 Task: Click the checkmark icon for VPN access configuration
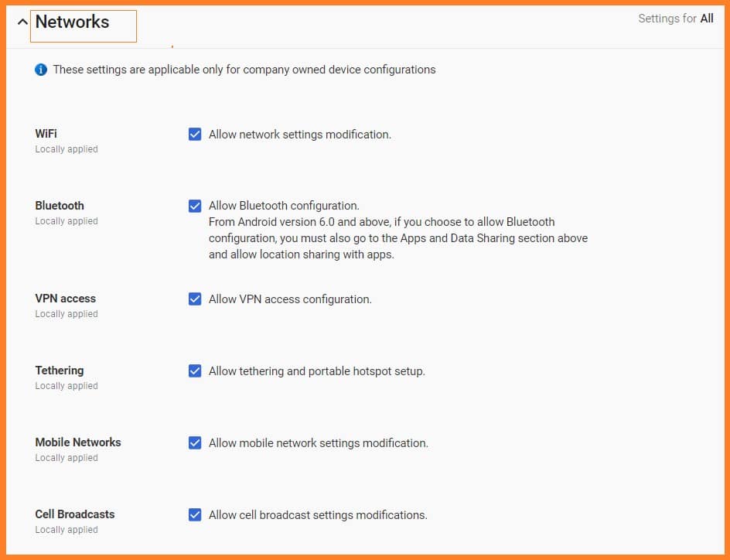(x=195, y=299)
